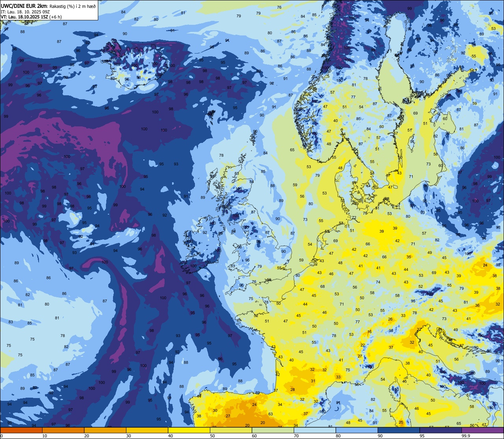Click the humidity value "63" on the map

271,414
